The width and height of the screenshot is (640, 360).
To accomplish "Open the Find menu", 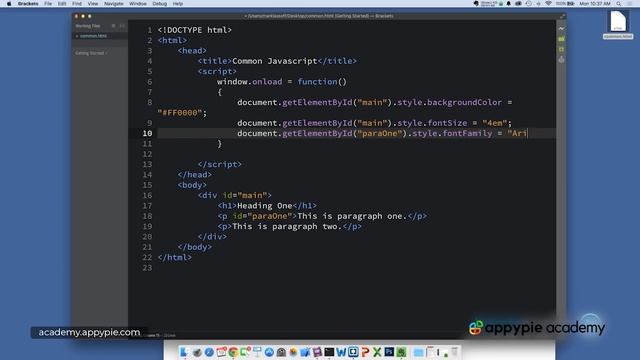I will point(77,4).
